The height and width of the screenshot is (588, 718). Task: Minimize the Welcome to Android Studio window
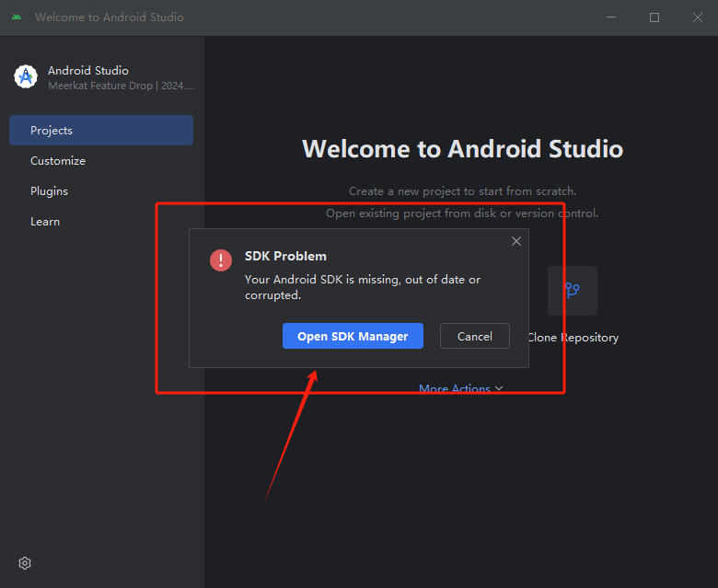(x=611, y=17)
